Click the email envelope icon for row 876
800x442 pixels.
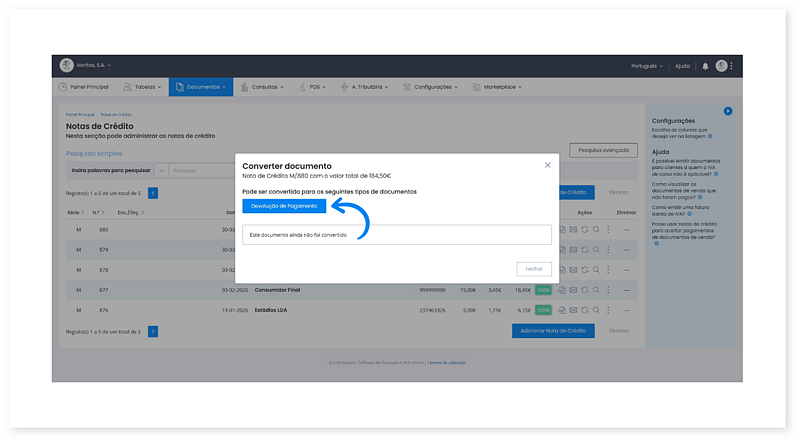(x=573, y=310)
